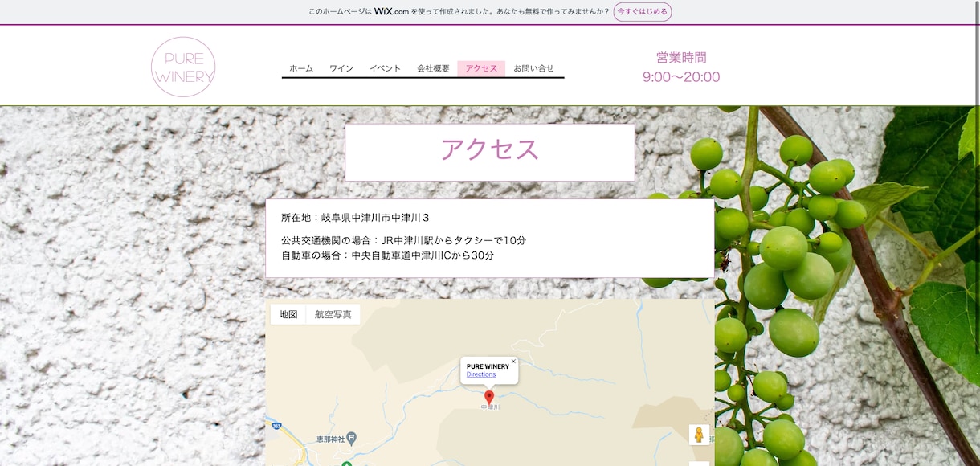Open the Directions link in map popup
This screenshot has height=466, width=980.
tap(481, 374)
